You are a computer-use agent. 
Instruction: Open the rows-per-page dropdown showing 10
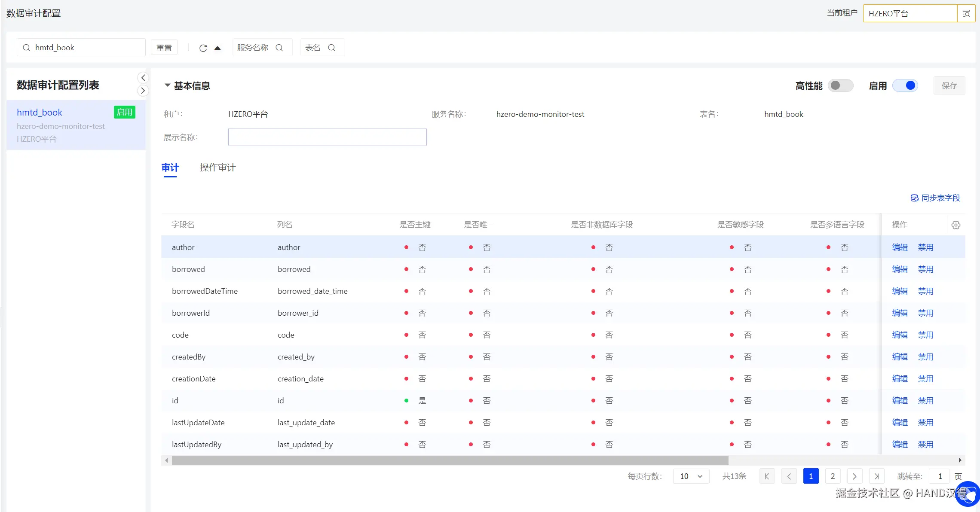(691, 476)
